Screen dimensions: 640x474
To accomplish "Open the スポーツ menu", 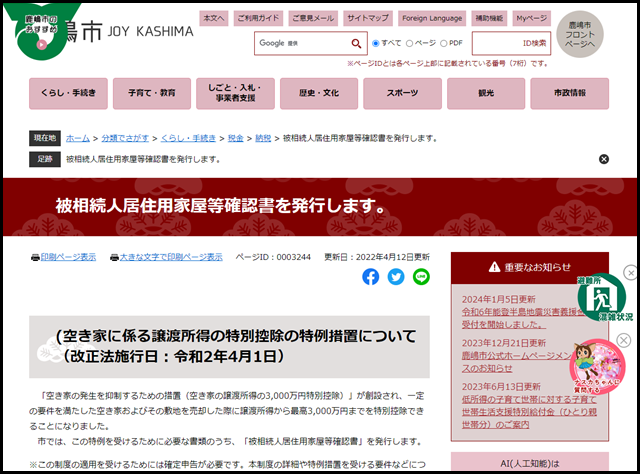I will 402,93.
